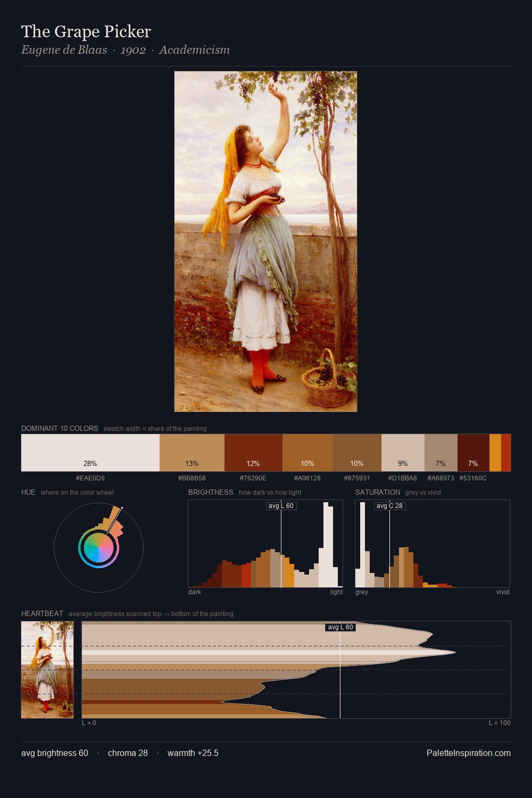Click the title 'The Grape Picker'
Screen dimensions: 532x798
[x=86, y=31]
